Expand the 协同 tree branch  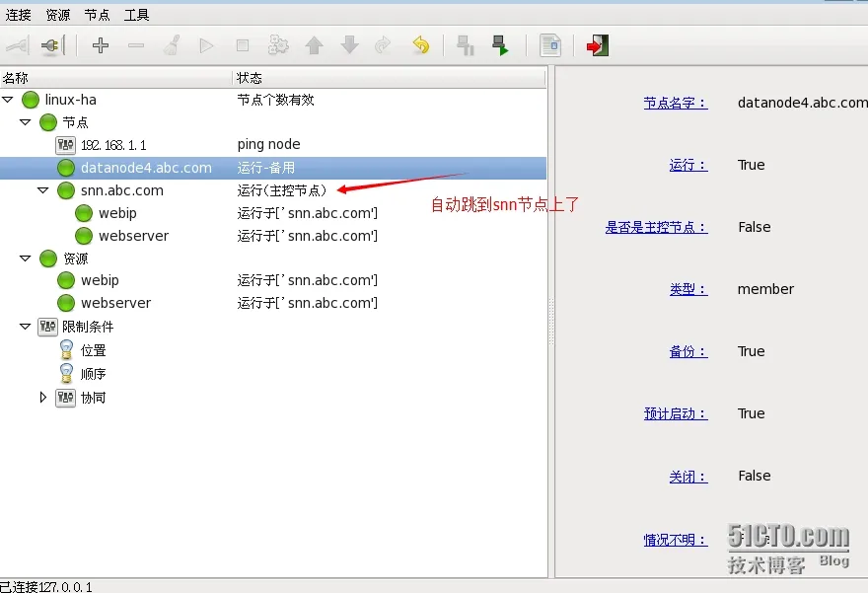pos(43,398)
